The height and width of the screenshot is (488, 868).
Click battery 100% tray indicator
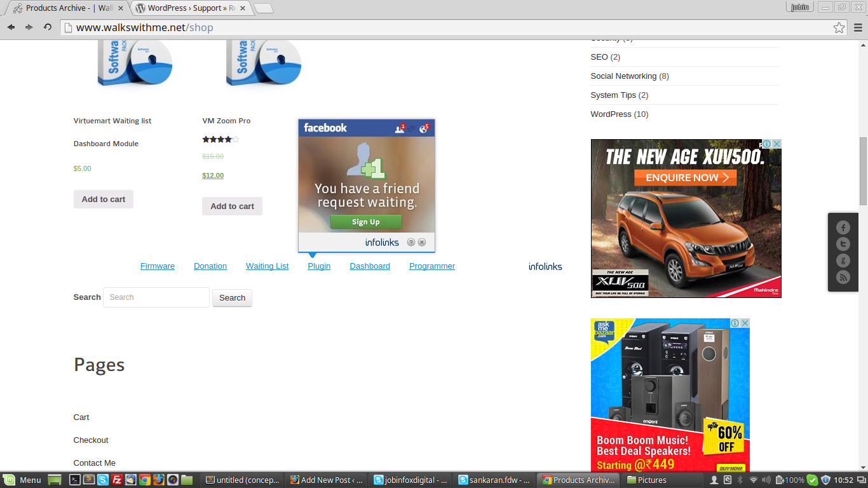pos(789,480)
